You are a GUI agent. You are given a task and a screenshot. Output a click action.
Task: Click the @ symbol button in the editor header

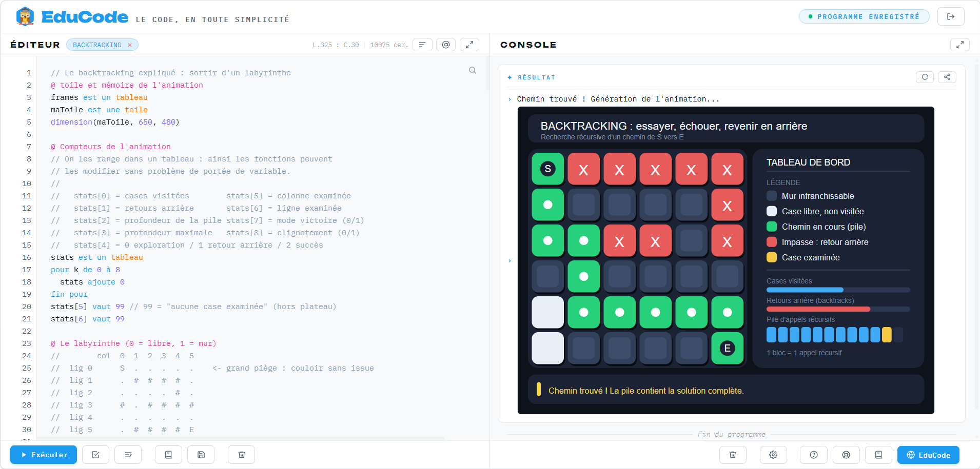pos(446,45)
